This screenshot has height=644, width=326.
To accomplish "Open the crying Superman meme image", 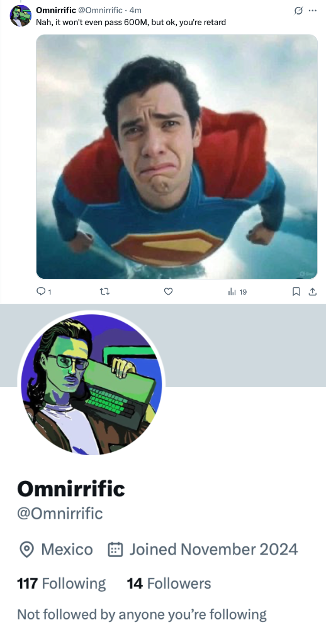I will coord(177,157).
